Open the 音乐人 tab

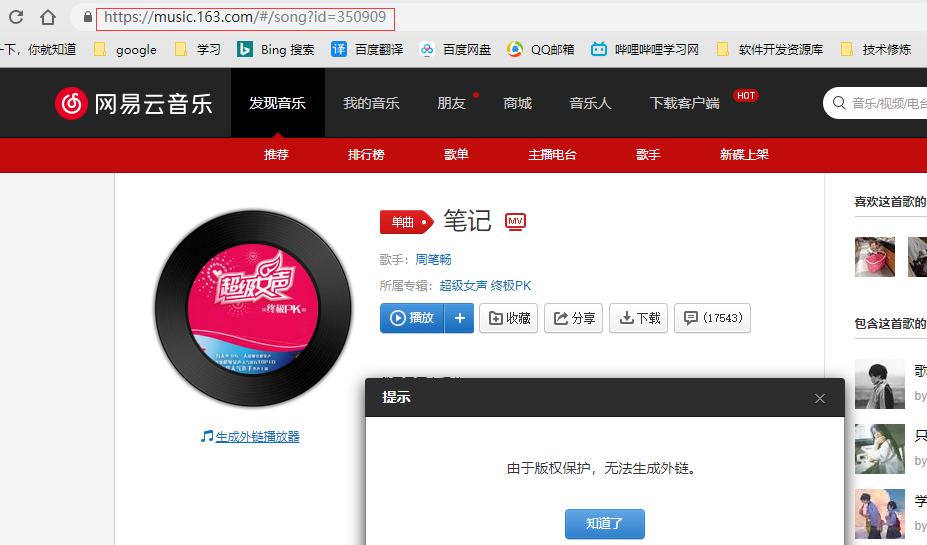click(x=590, y=103)
